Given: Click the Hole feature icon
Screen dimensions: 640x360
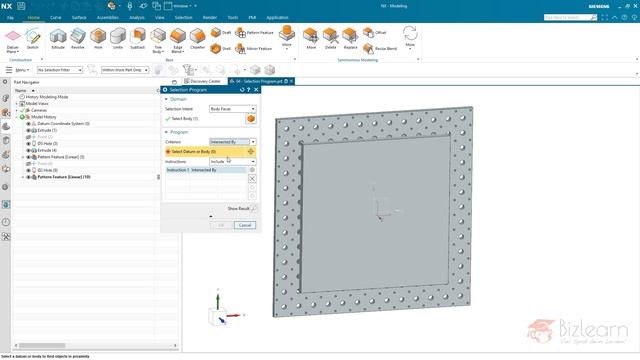Looking at the screenshot, I should (x=98, y=36).
